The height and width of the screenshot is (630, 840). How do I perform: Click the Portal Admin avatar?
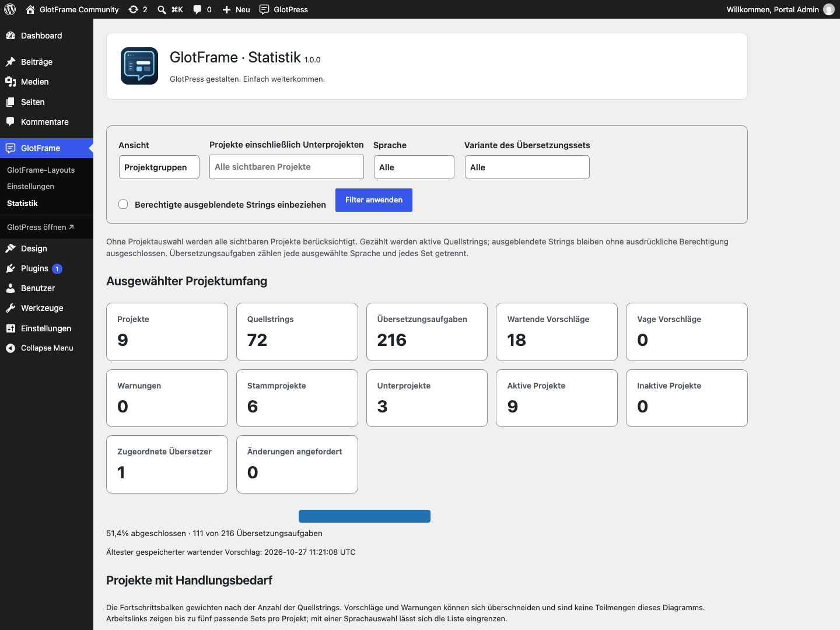click(x=829, y=9)
